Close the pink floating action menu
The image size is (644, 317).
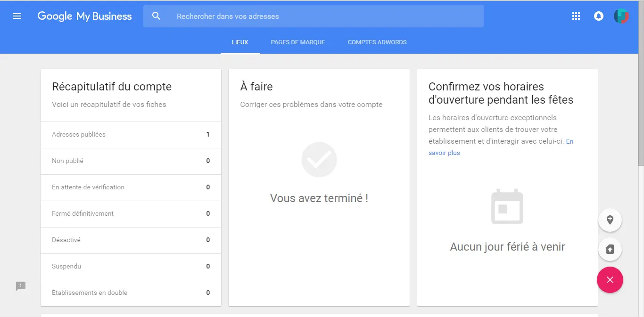coord(610,280)
